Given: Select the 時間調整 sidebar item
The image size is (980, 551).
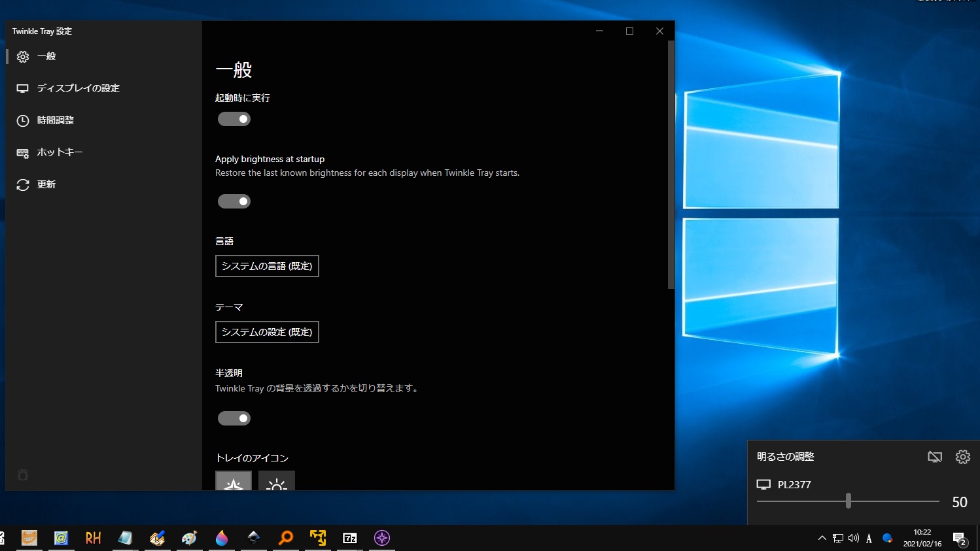Looking at the screenshot, I should (x=103, y=120).
